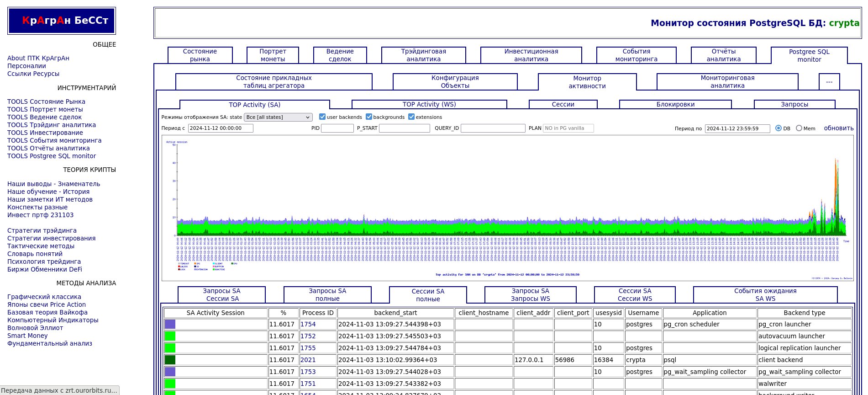Uncheck the backgrounds checkbox

pyautogui.click(x=369, y=117)
